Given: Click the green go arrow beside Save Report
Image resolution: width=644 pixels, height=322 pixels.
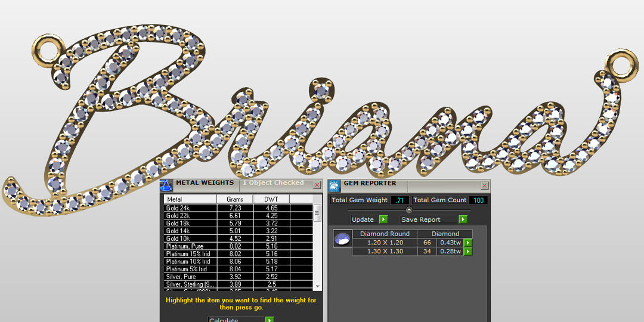Looking at the screenshot, I should (463, 219).
